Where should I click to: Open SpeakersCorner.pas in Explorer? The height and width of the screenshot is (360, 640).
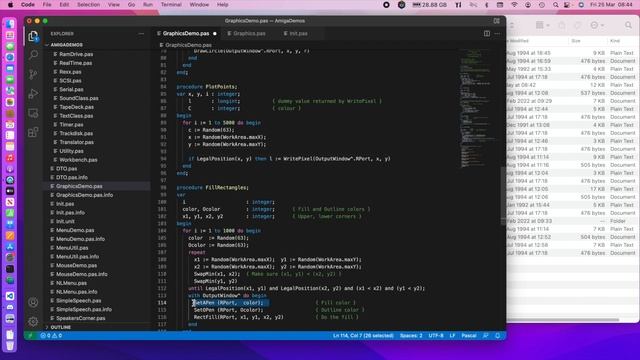[80, 318]
